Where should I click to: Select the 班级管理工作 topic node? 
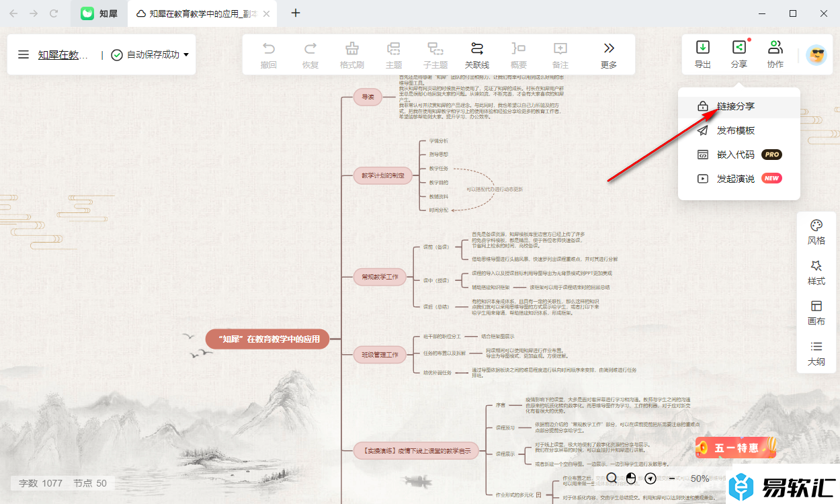coord(380,354)
